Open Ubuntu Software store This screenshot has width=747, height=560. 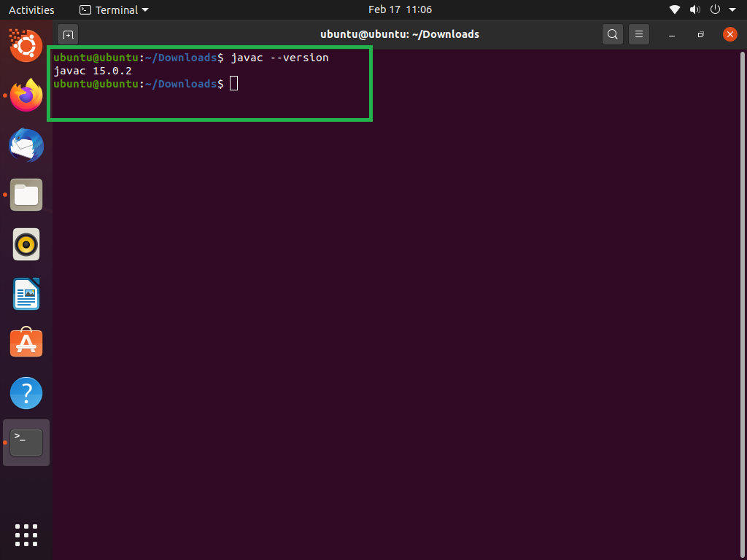[26, 343]
